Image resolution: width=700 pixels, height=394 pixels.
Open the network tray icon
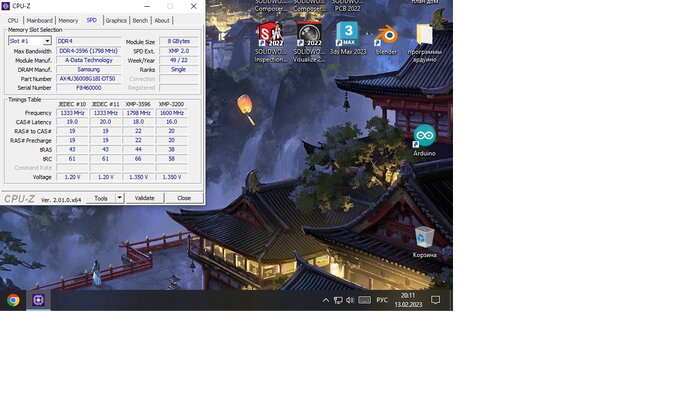tap(338, 300)
